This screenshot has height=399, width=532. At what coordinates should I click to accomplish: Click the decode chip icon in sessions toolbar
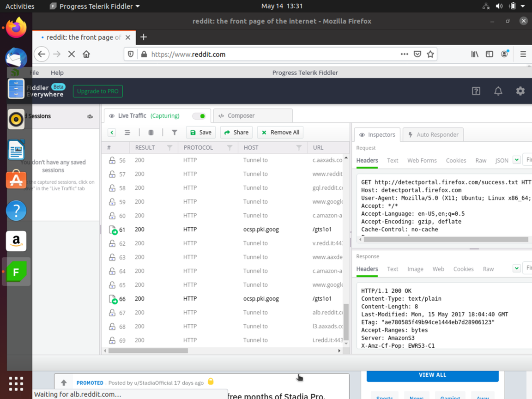[x=151, y=133]
